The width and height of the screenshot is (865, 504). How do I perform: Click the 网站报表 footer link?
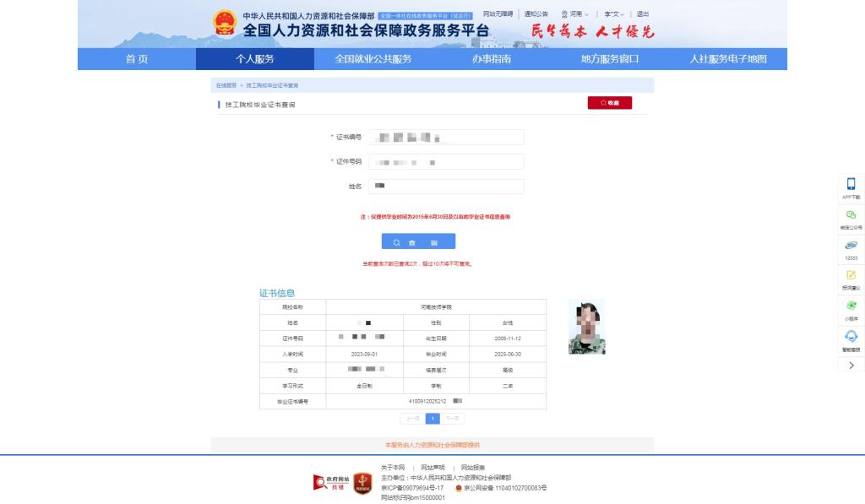[x=473, y=468]
